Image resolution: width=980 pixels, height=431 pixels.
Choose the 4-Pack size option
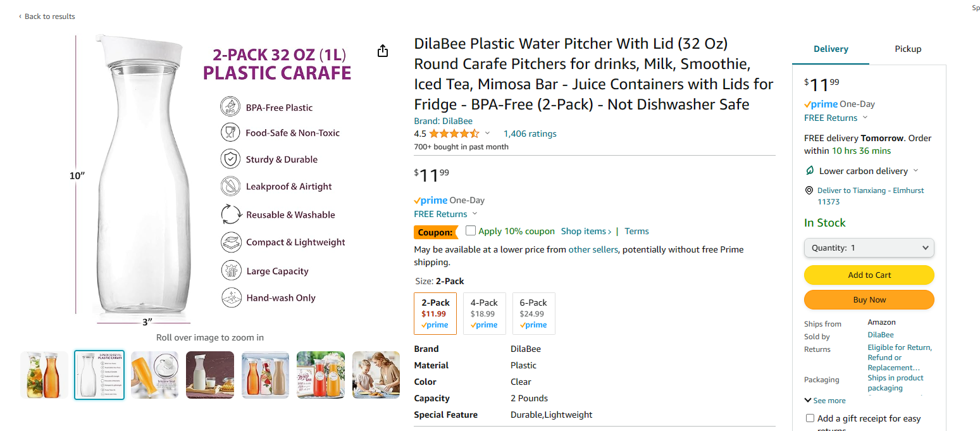click(484, 313)
